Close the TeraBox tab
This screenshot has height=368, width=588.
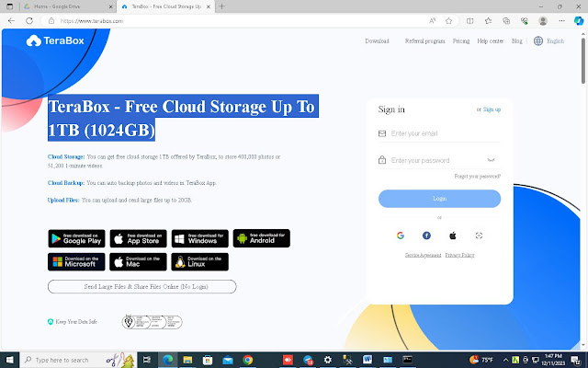pos(209,6)
